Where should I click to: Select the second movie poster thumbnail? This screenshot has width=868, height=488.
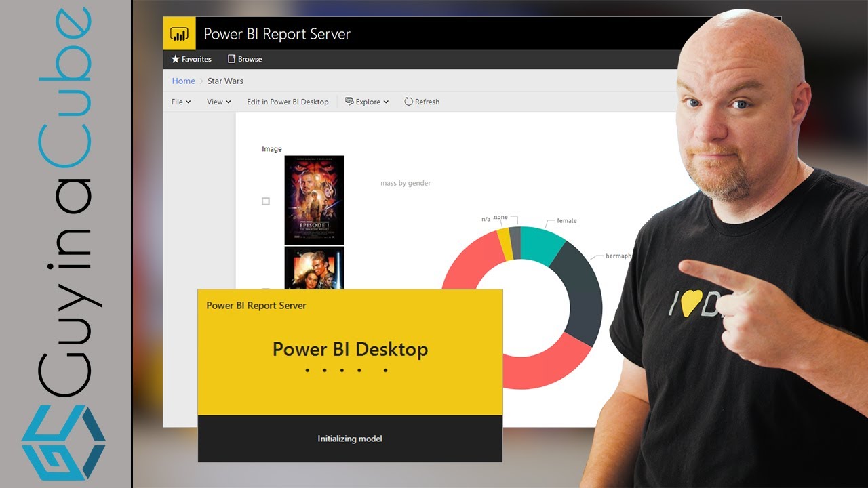(x=315, y=268)
